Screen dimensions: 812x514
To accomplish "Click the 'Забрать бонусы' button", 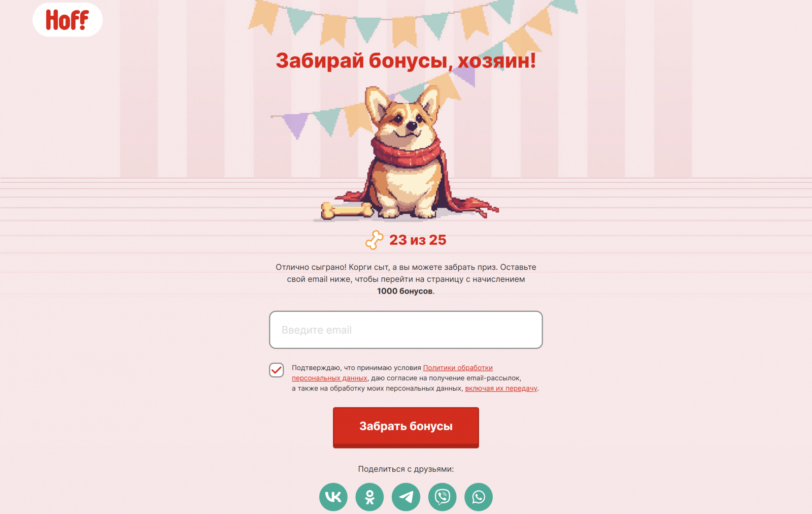I will pos(406,427).
